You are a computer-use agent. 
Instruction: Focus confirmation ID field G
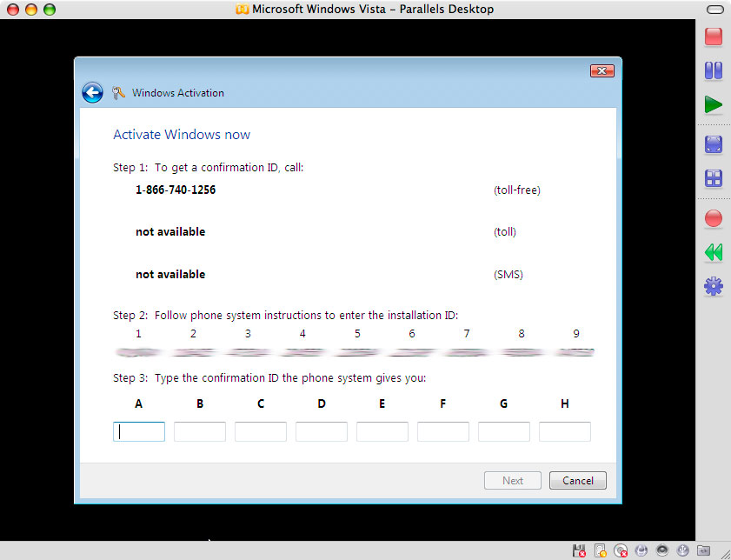(504, 432)
